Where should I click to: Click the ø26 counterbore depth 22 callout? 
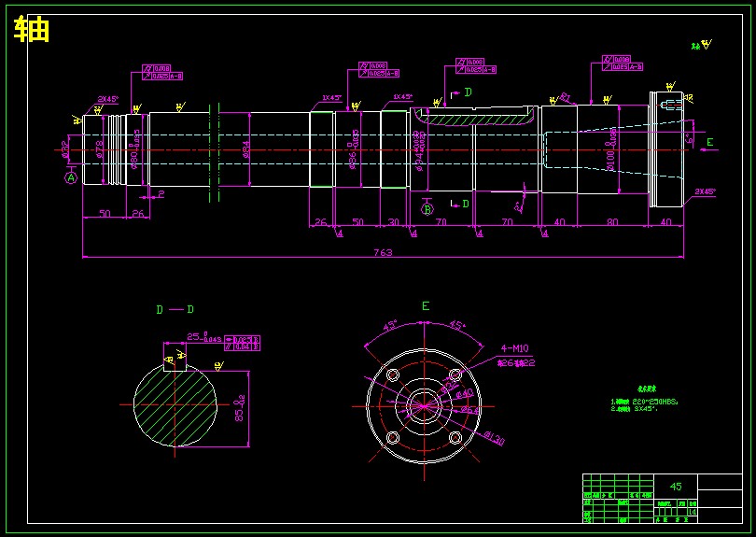(516, 362)
